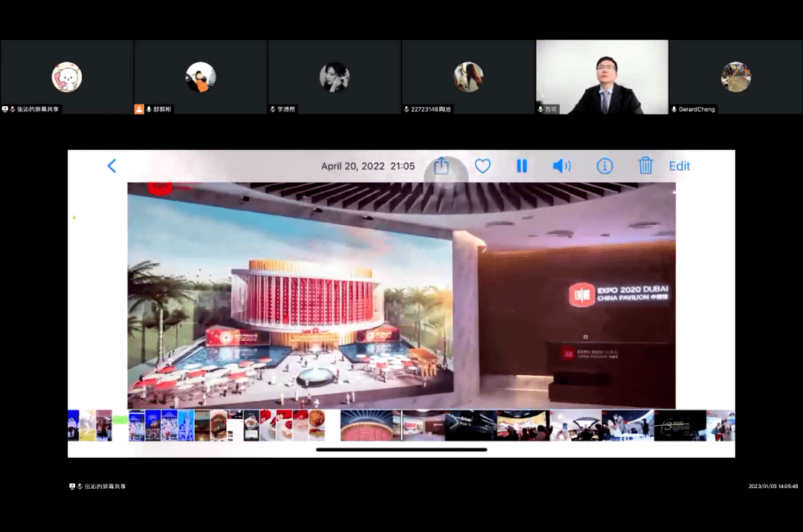Screen dimensions: 803x532
Task: Click the microphone icon beside 邵郭彬
Action: pyautogui.click(x=149, y=109)
